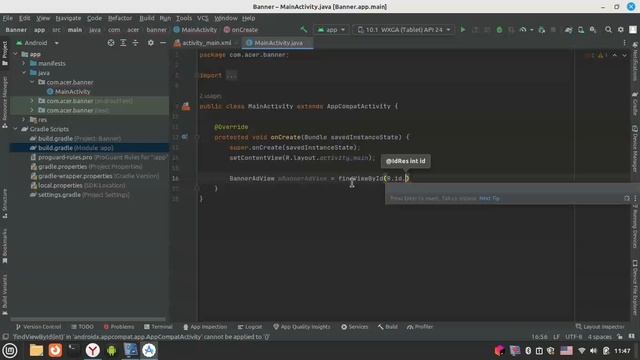Image resolution: width=640 pixels, height=360 pixels.
Task: Click the onCreate breadcrumb in navigation bar
Action: coord(241,29)
